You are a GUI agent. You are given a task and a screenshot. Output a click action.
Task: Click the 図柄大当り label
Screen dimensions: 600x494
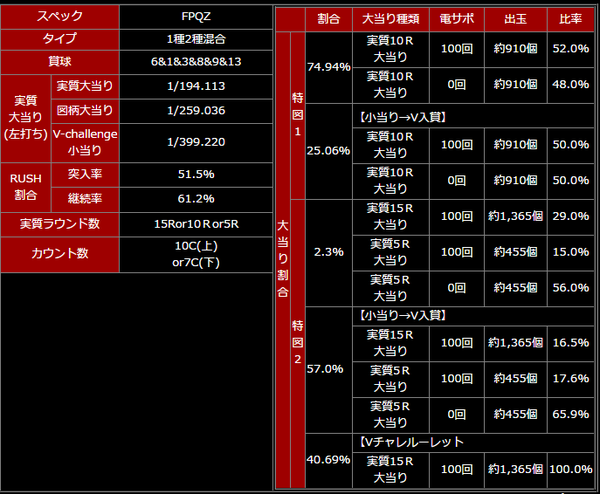[85, 111]
